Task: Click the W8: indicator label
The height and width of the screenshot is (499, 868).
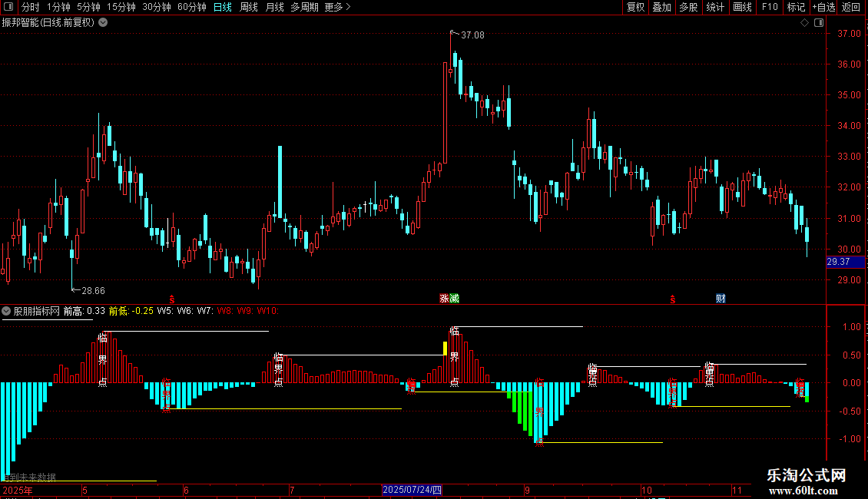Action: 224,311
